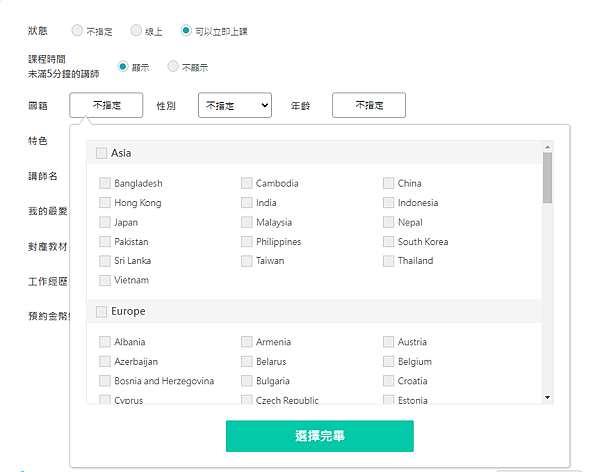Select 顯示 for tutors under 5 minutes
The width and height of the screenshot is (600, 472).
tap(123, 67)
